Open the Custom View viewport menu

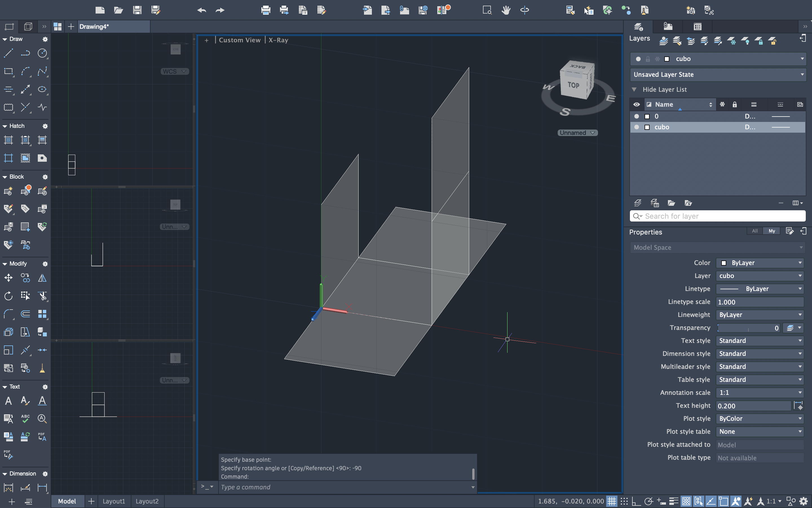coord(240,40)
